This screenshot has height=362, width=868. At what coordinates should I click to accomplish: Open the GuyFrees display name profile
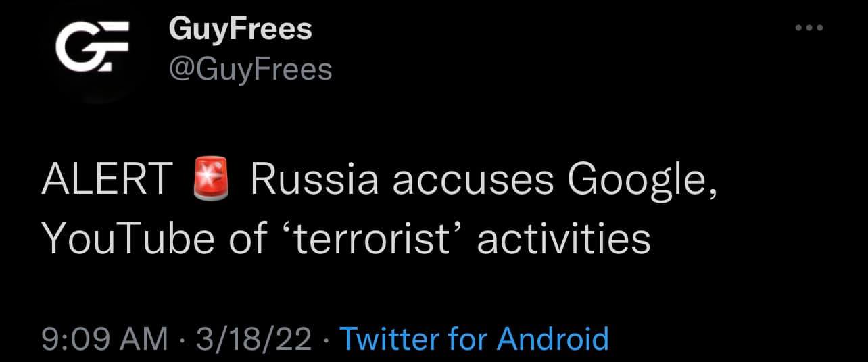240,29
